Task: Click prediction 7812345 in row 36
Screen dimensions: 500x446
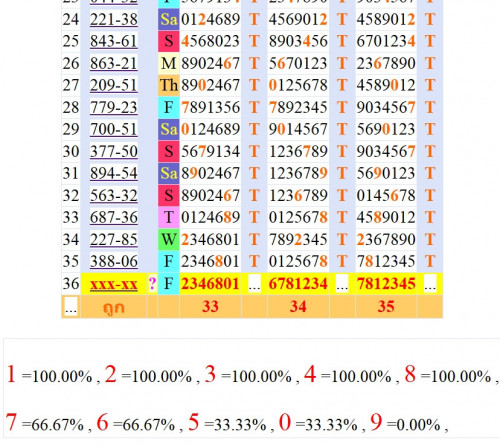Action: [386, 284]
